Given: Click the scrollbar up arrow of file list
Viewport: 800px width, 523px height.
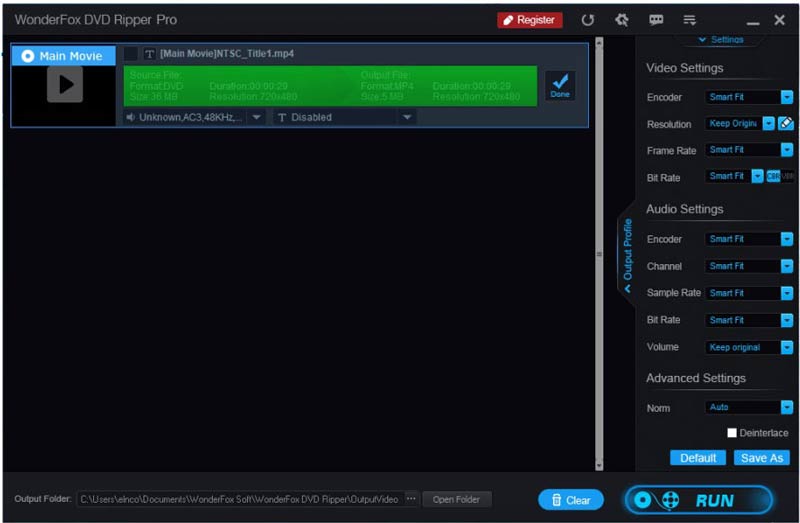Looking at the screenshot, I should point(599,42).
